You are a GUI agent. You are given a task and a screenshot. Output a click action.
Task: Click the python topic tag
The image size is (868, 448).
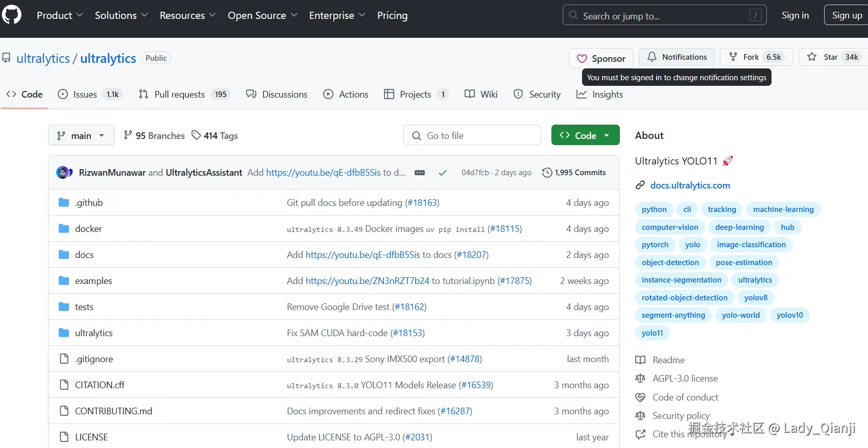pyautogui.click(x=654, y=209)
